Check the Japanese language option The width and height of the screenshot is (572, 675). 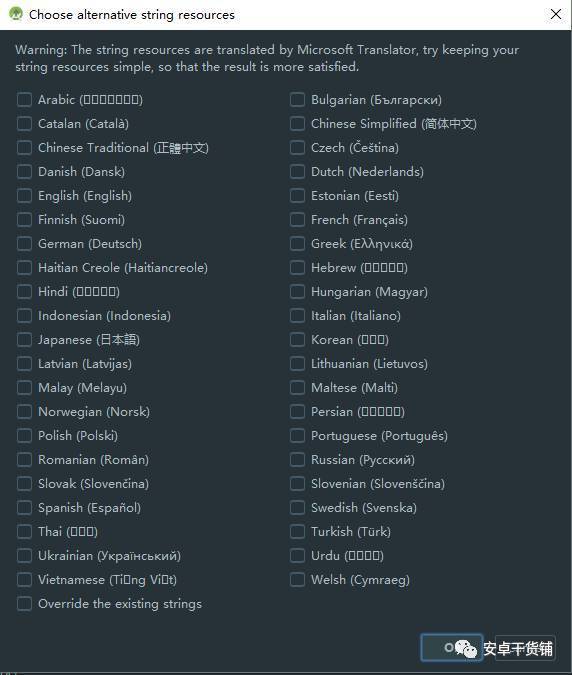click(x=24, y=340)
